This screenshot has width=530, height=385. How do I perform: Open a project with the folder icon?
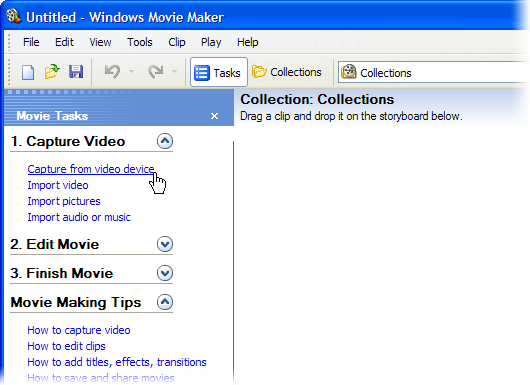click(52, 72)
